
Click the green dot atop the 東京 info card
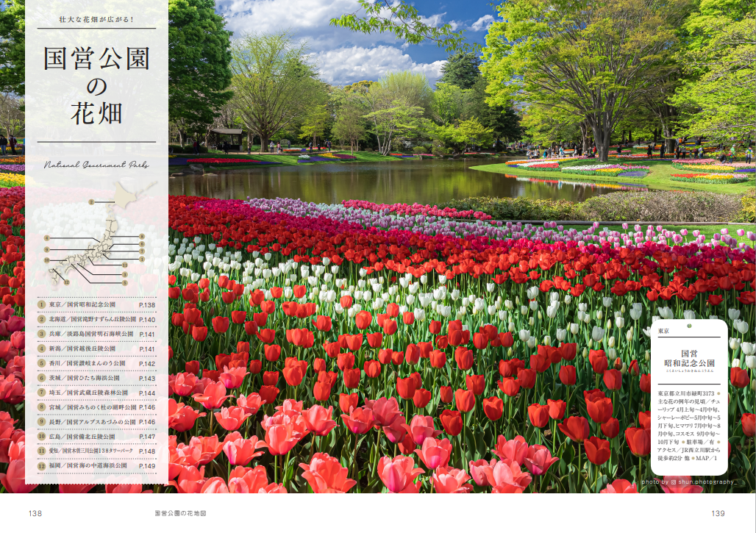pyautogui.click(x=689, y=325)
